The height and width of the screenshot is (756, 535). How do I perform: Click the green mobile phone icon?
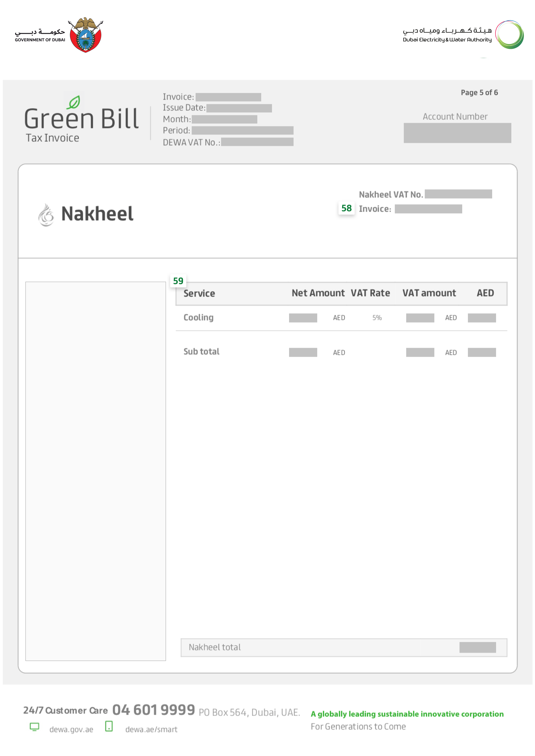pyautogui.click(x=109, y=726)
